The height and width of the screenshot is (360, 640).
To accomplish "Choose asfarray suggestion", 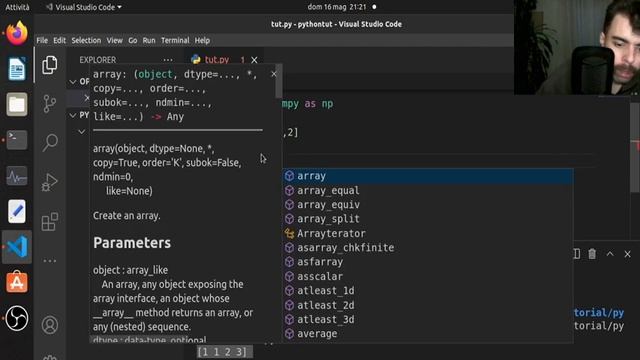I will (x=428, y=262).
